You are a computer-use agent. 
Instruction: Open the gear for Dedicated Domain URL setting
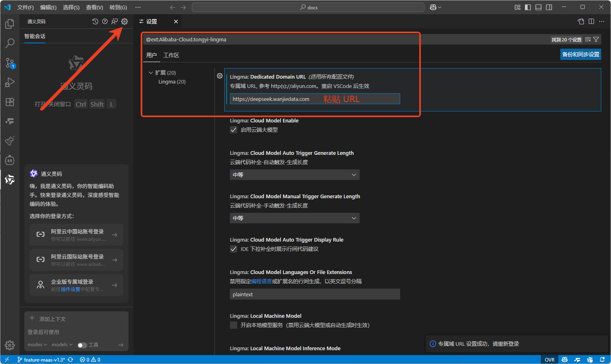(x=220, y=76)
